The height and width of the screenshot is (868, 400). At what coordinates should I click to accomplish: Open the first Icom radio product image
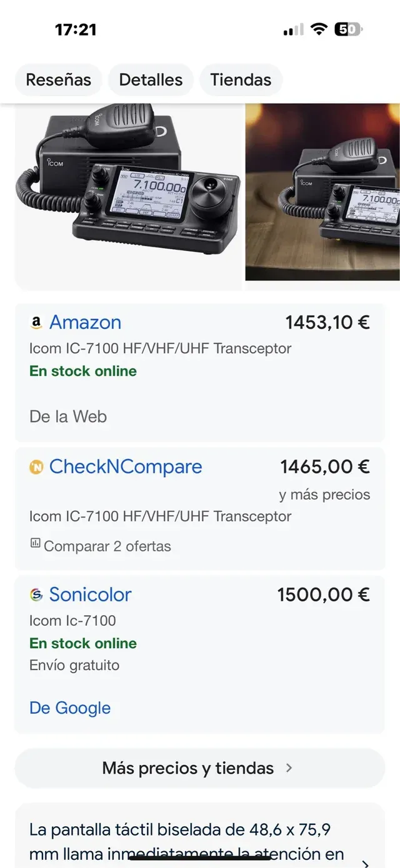[128, 194]
